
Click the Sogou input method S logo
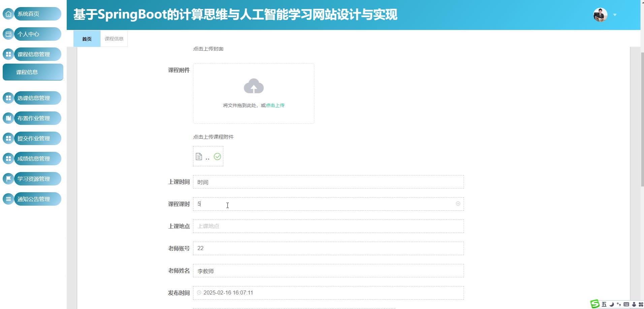tap(595, 304)
